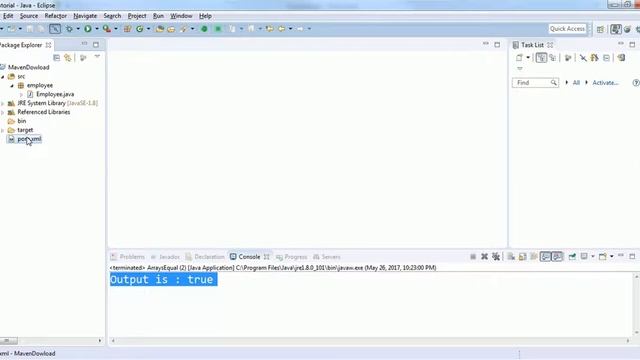The image size is (640, 360).
Task: Open the Debug dropdown arrow
Action: click(x=78, y=29)
